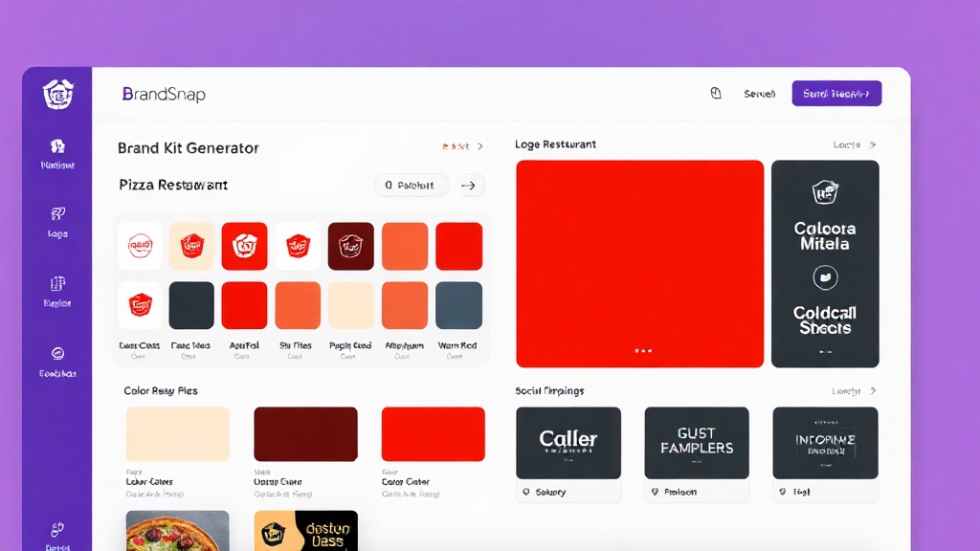Image resolution: width=980 pixels, height=551 pixels.
Task: Click the circular icon in the dark preview card
Action: pos(825,277)
